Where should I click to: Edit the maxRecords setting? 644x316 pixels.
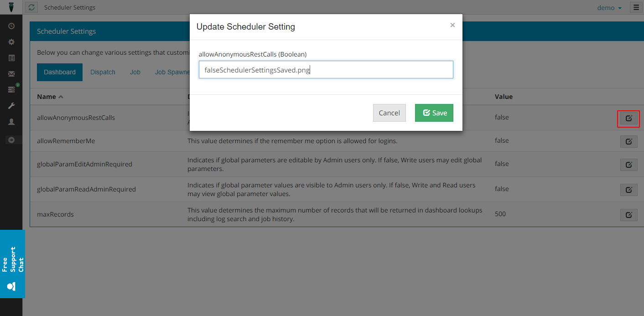pyautogui.click(x=628, y=215)
